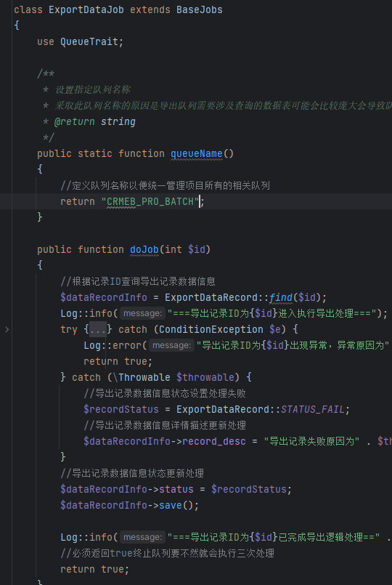Click the queueName function name

click(197, 154)
